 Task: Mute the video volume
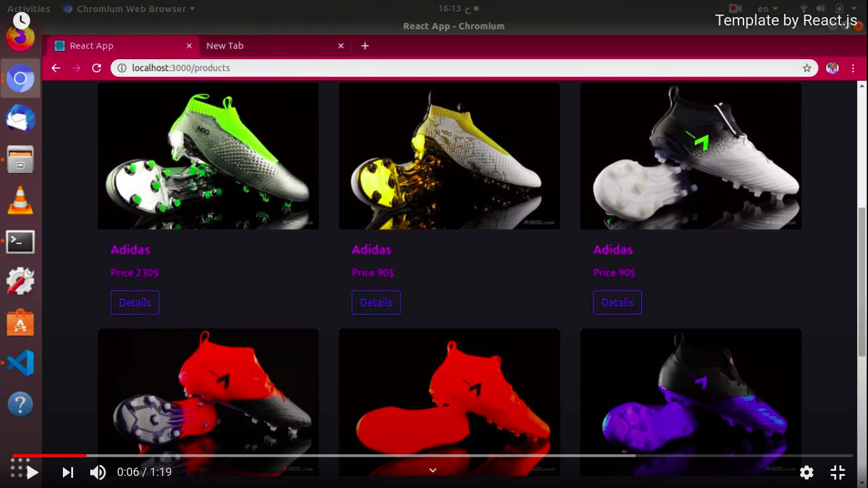pyautogui.click(x=98, y=472)
